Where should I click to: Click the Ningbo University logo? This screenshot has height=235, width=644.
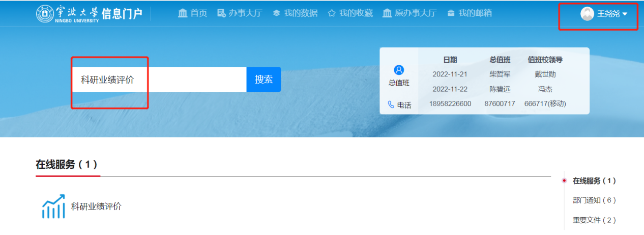click(x=45, y=14)
